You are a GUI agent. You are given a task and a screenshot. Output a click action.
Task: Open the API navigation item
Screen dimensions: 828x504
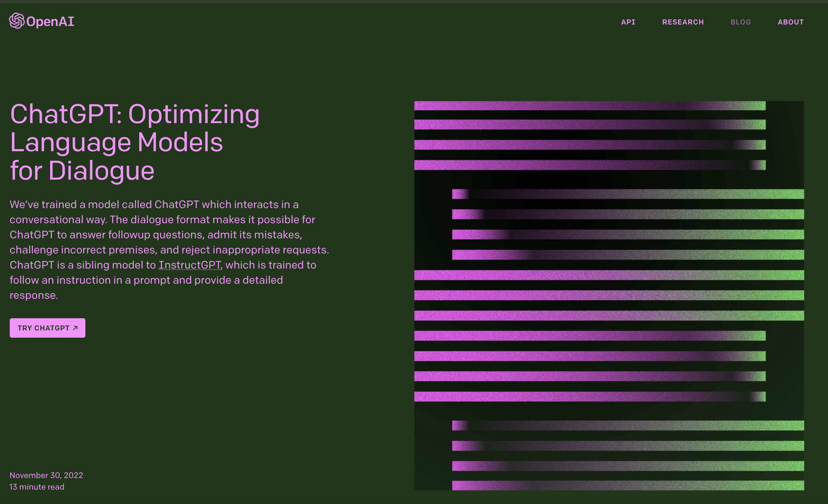[628, 22]
